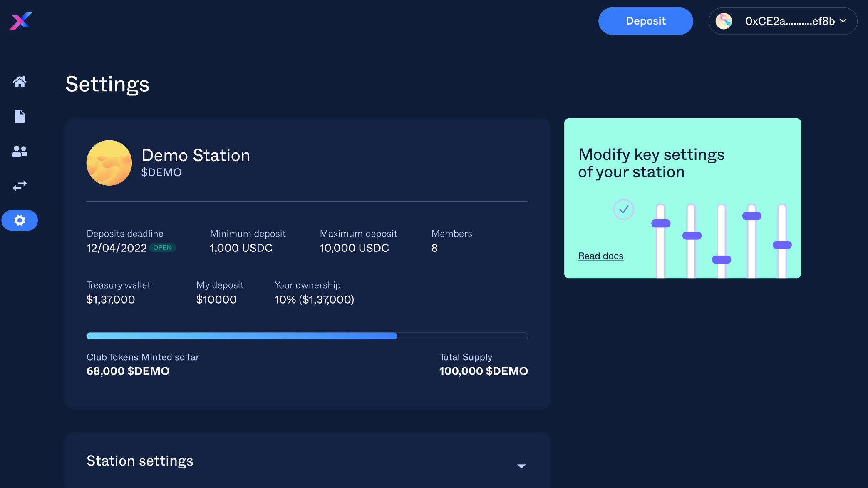Click the checkmark circle in the illustration
This screenshot has width=868, height=488.
(623, 209)
